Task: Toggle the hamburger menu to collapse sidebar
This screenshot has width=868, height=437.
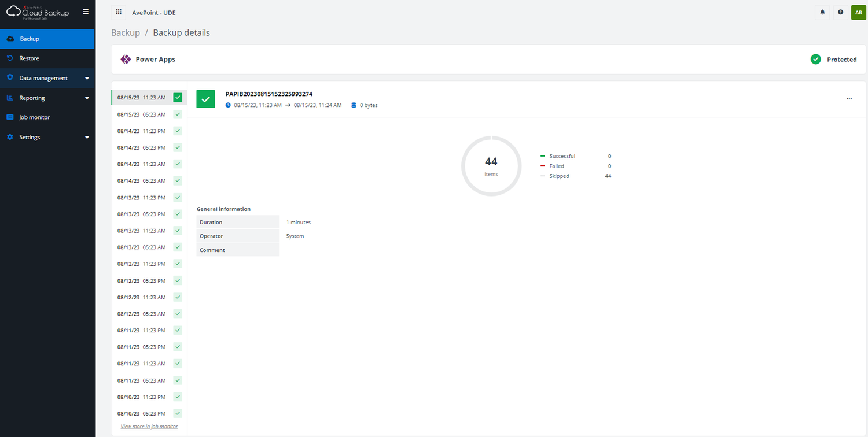Action: pos(86,12)
